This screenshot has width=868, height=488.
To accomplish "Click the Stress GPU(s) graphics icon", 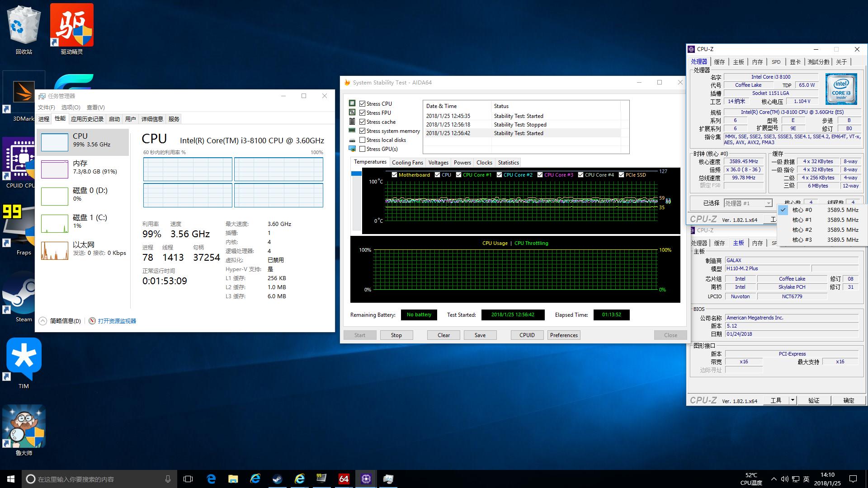I will (x=353, y=149).
